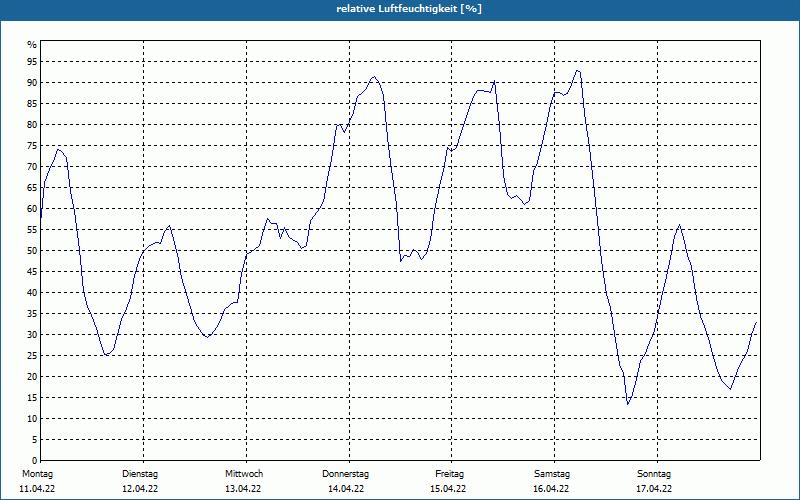Click the '45' y-axis value
This screenshot has height=500, width=800.
tap(32, 272)
